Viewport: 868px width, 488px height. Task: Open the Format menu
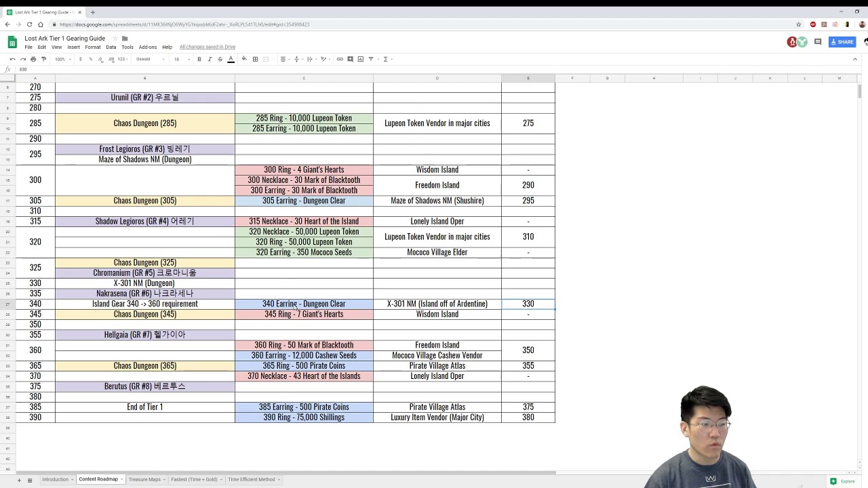(93, 47)
